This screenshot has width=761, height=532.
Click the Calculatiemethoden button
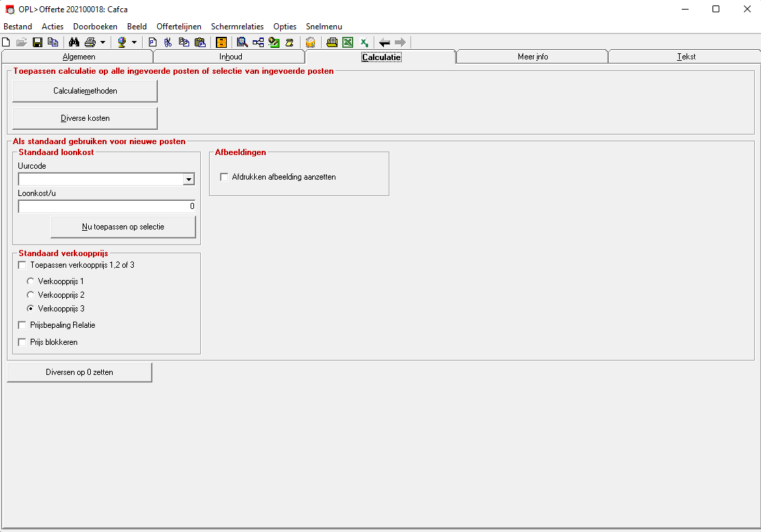click(85, 91)
